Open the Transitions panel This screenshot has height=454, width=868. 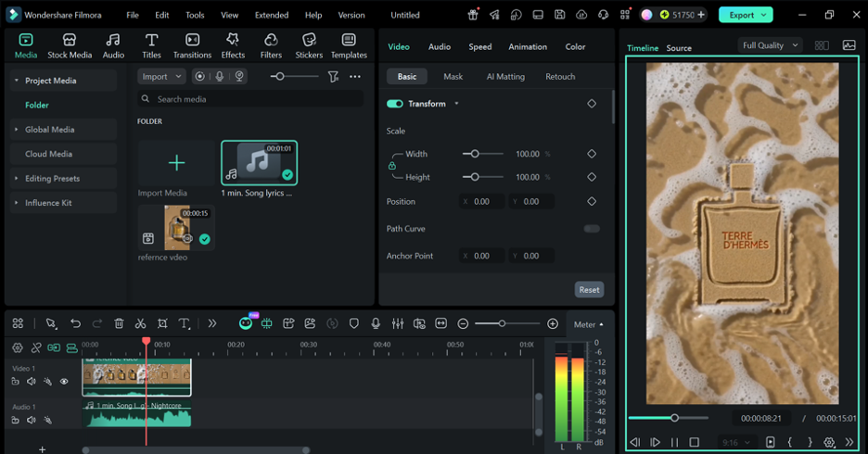point(192,46)
